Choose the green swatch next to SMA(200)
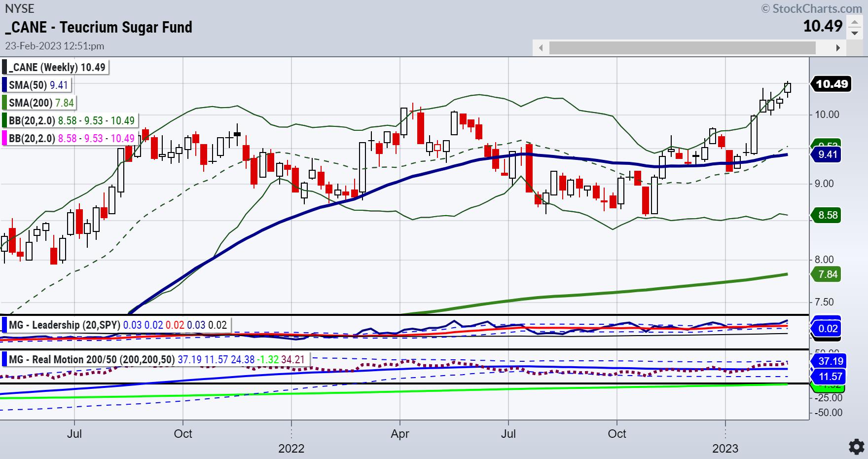The image size is (868, 459). point(4,103)
